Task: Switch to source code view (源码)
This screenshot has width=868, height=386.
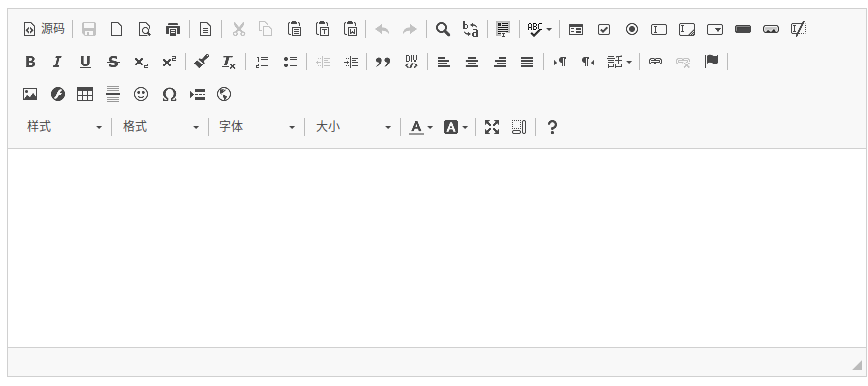Action: 44,29
